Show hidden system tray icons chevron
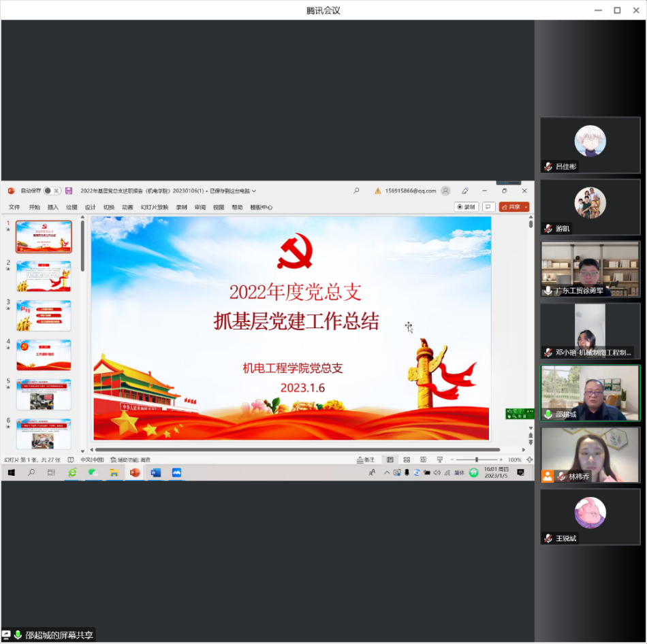647x644 pixels. pyautogui.click(x=387, y=472)
